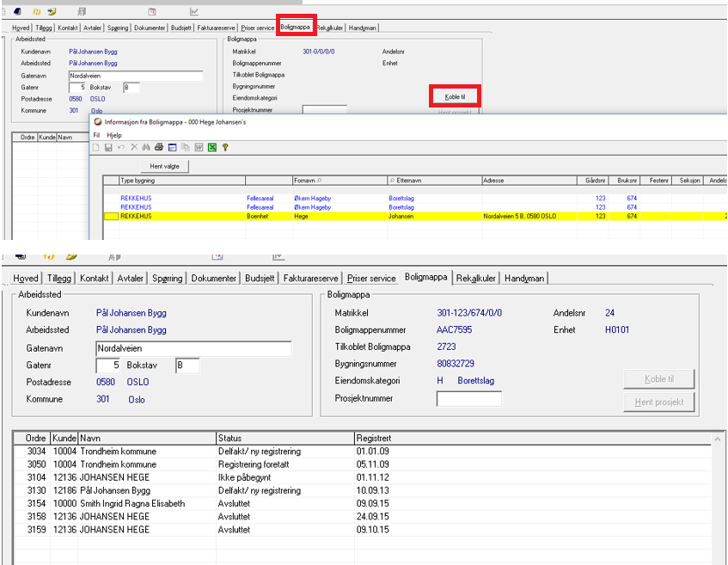
Task: Click the green Excel export icon
Action: 211,148
